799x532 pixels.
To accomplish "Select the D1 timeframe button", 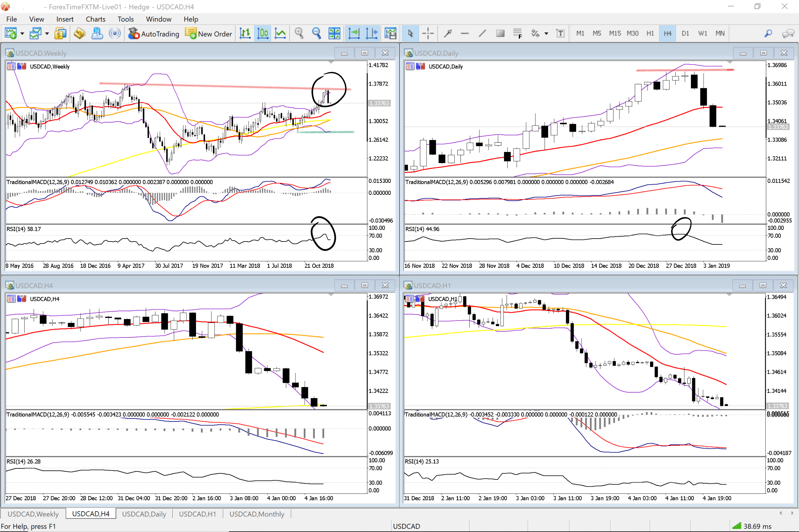I will [685, 33].
